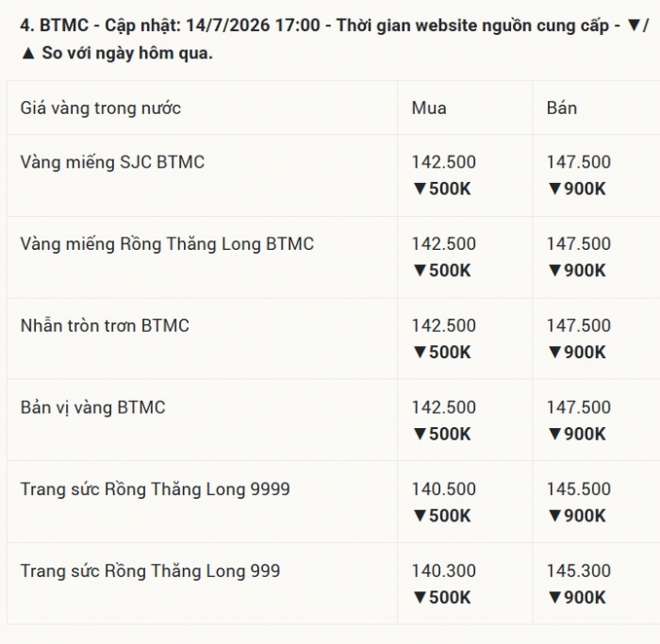660x644 pixels.
Task: Click the 'Mua' column header
Action: [429, 108]
